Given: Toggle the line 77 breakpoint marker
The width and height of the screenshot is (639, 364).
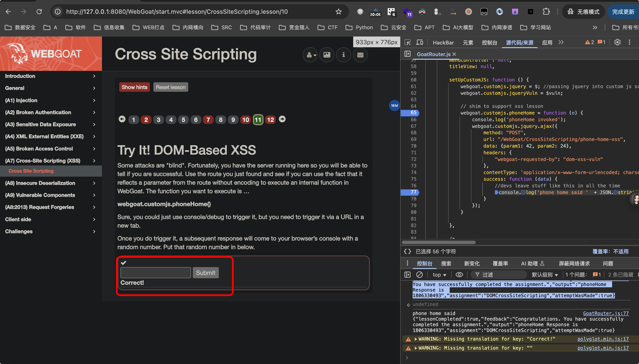Looking at the screenshot, I should point(410,192).
